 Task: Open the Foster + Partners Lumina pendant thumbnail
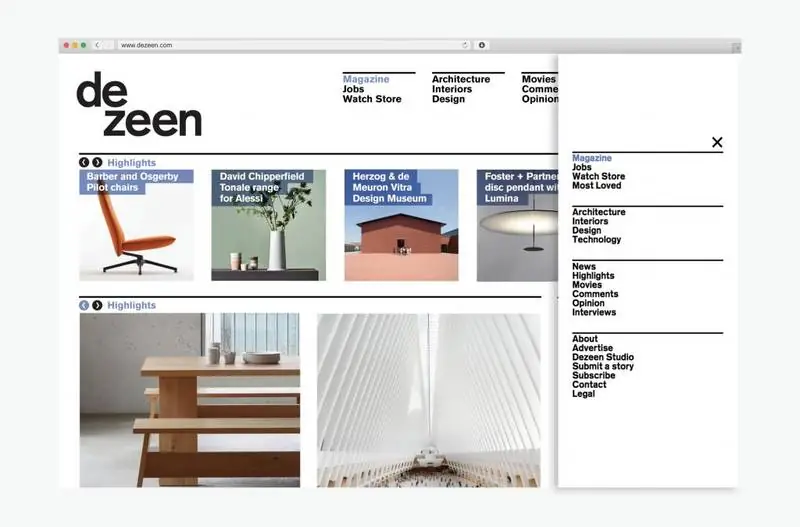tap(517, 225)
